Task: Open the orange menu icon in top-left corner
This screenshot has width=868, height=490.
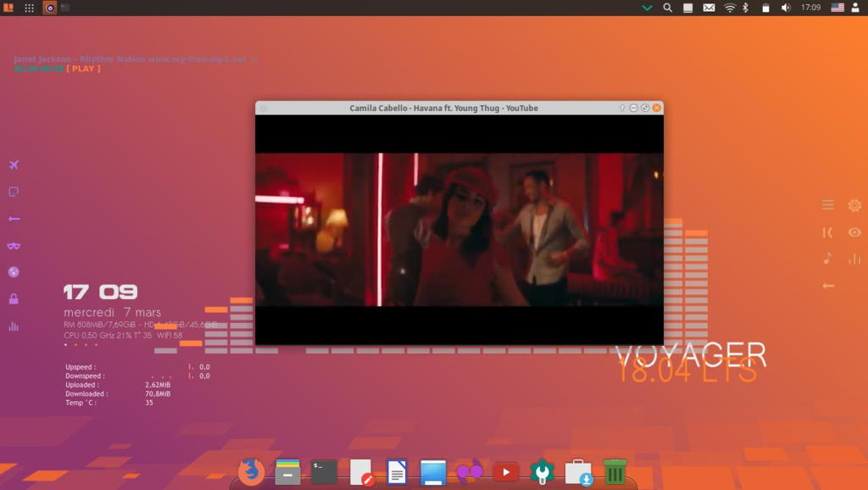Action: pyautogui.click(x=8, y=8)
